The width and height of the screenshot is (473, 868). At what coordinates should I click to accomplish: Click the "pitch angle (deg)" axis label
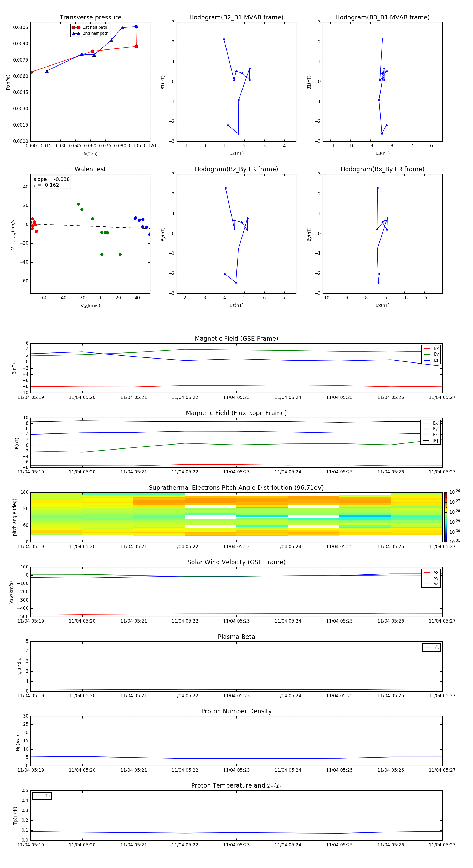click(14, 517)
